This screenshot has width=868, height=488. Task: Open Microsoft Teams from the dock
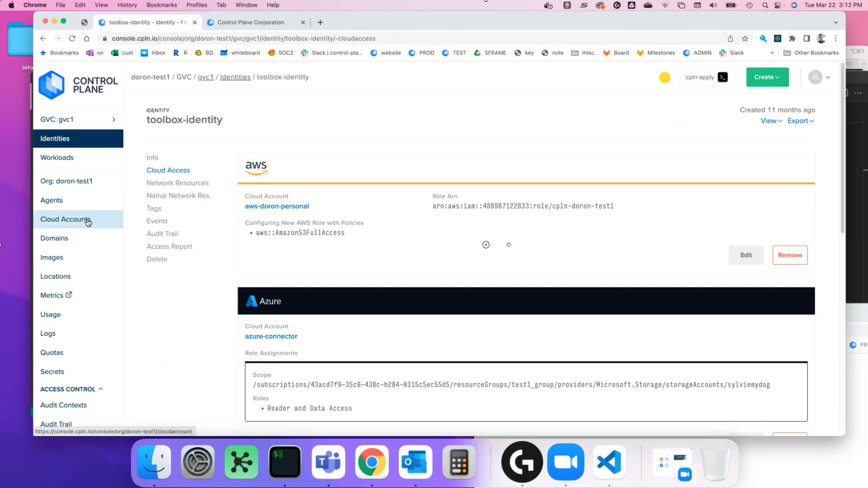pos(328,462)
